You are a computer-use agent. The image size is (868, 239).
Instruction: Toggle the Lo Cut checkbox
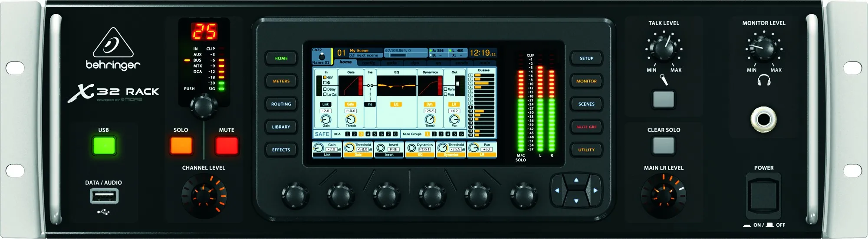click(325, 95)
